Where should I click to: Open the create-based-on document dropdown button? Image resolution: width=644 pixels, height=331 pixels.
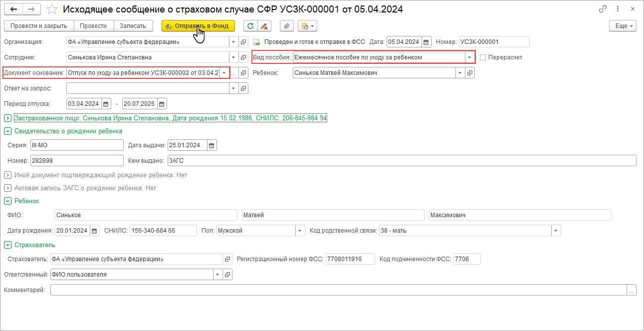[307, 26]
